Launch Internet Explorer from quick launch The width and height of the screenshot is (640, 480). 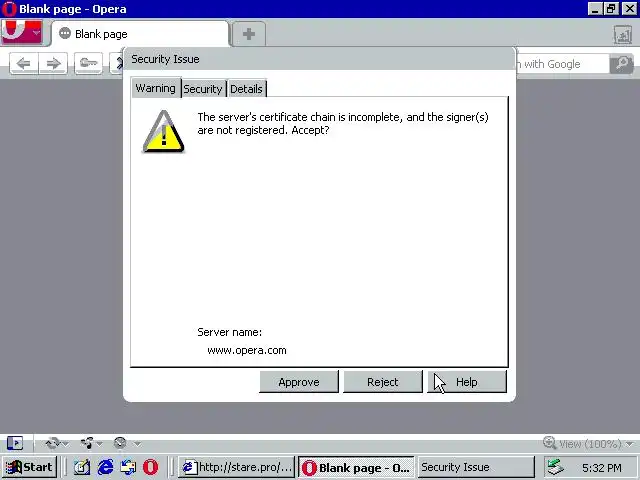coord(105,467)
